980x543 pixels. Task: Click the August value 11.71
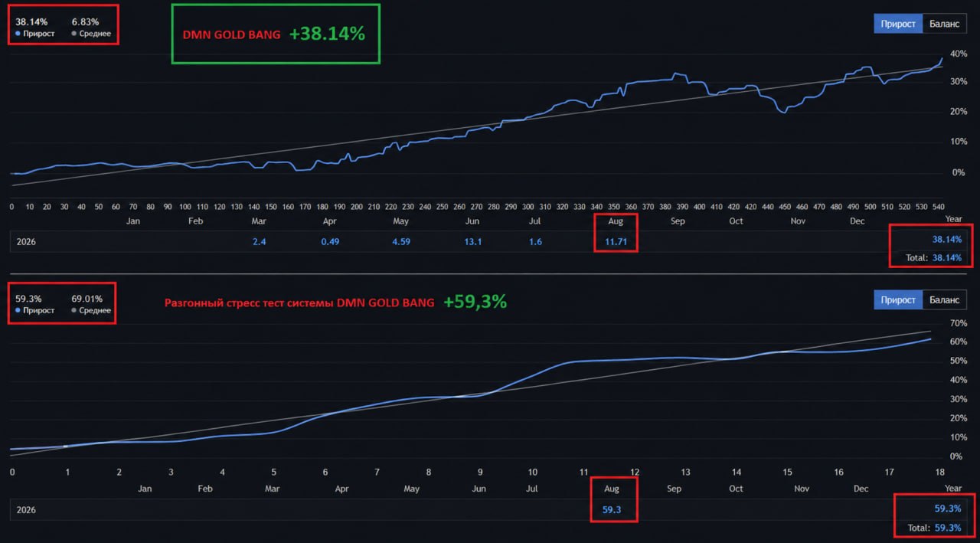(616, 241)
